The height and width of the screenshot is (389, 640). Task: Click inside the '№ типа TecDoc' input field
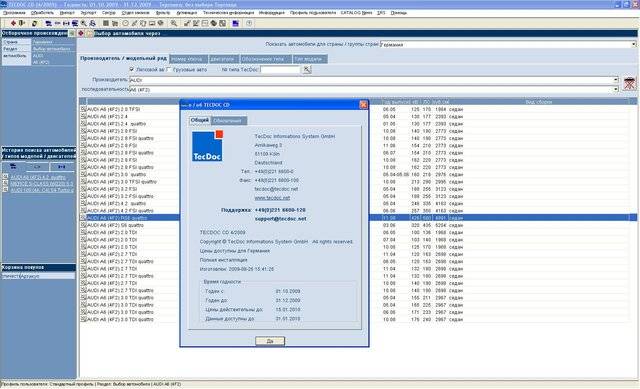tap(280, 70)
